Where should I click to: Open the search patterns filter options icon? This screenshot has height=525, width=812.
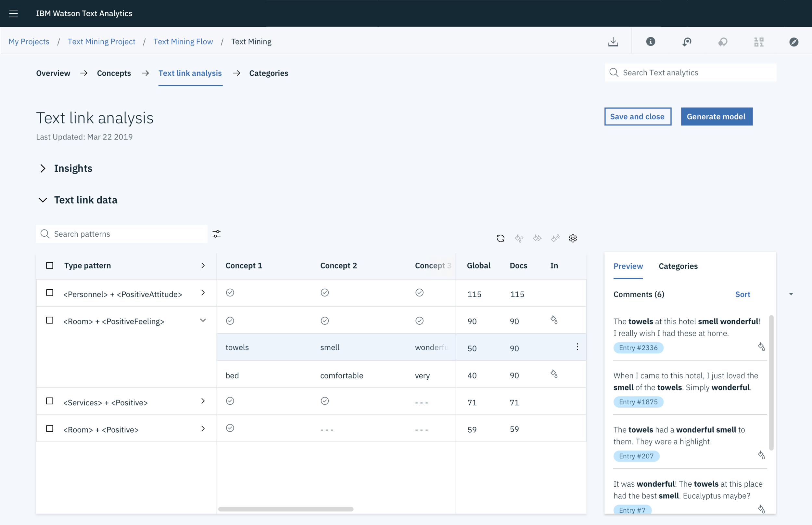pyautogui.click(x=217, y=234)
